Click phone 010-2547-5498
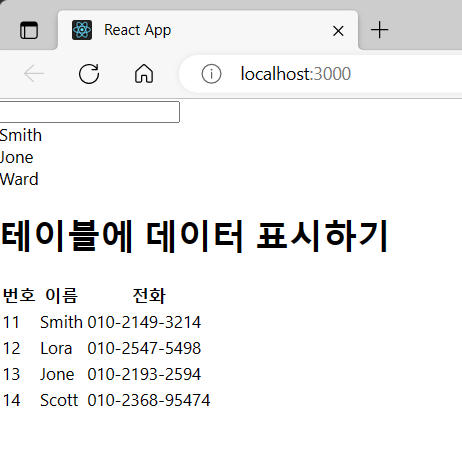The height and width of the screenshot is (475, 462). 144,348
